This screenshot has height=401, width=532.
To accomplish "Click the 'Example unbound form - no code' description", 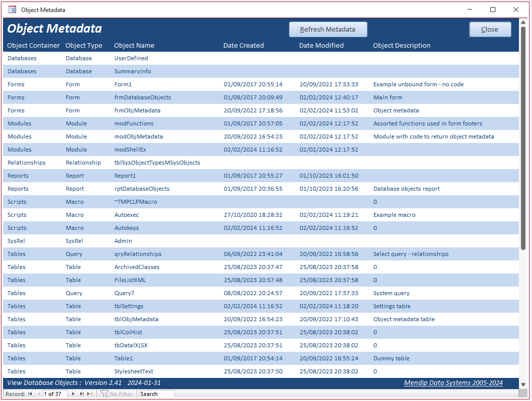I will point(419,84).
